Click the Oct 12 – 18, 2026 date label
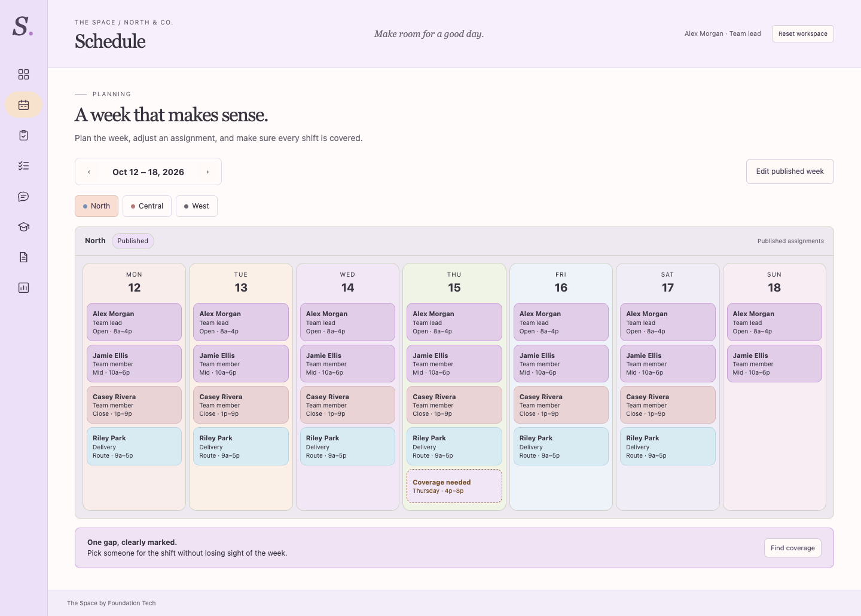 [x=148, y=172]
